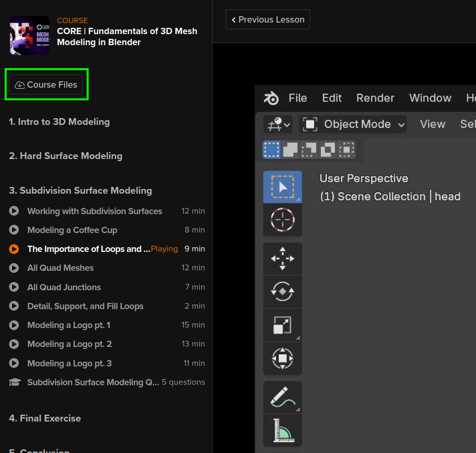This screenshot has height=453, width=476.
Task: Set selection mode to Subtract
Action: (309, 150)
